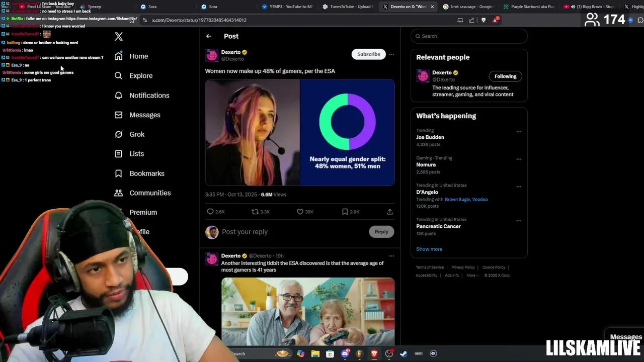644x362 pixels.
Task: Open the Terms of Service link
Action: [x=430, y=267]
